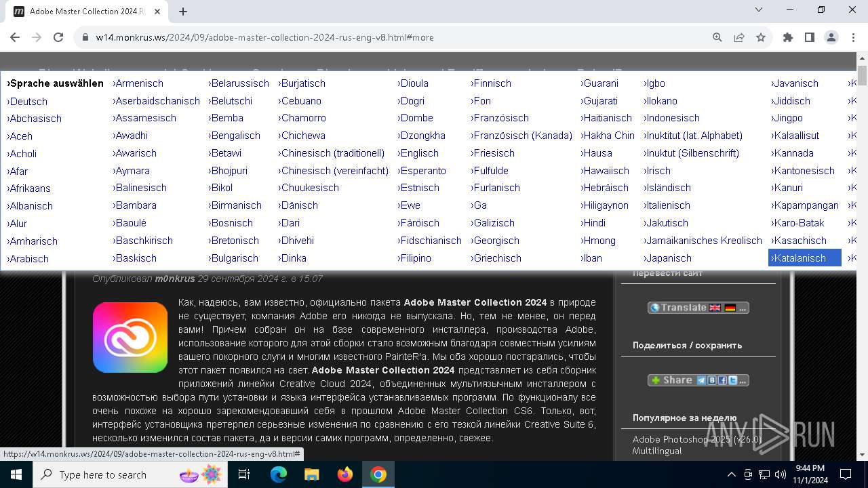868x488 pixels.
Task: Launch Microsoft Edge from the taskbar
Action: pyautogui.click(x=279, y=474)
